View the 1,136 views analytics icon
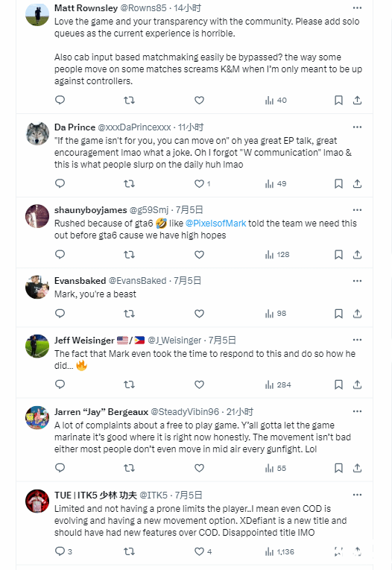392x570 pixels. pyautogui.click(x=279, y=552)
